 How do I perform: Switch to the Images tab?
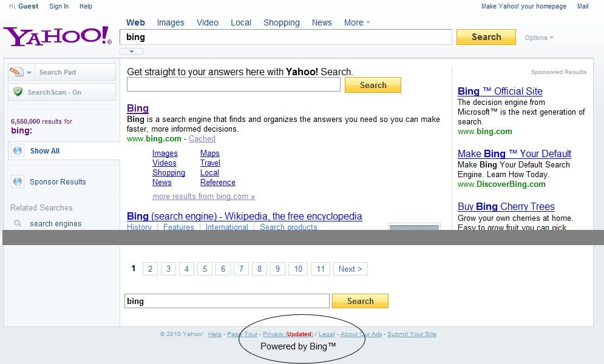[x=171, y=22]
